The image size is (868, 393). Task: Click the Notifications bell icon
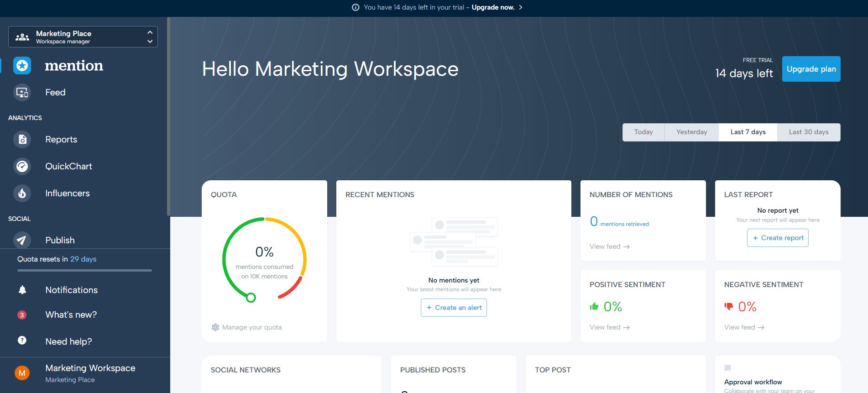coord(22,290)
